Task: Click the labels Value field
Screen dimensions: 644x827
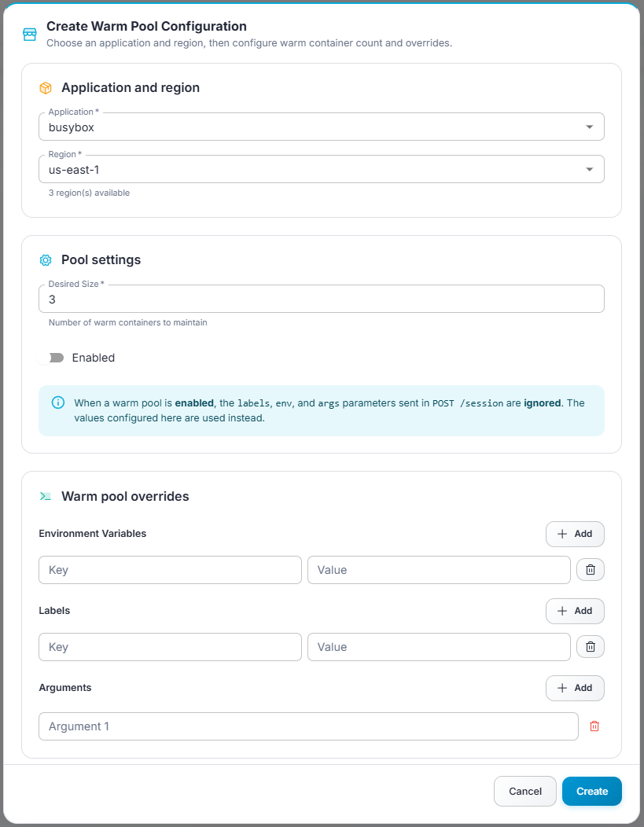Action: coord(438,646)
